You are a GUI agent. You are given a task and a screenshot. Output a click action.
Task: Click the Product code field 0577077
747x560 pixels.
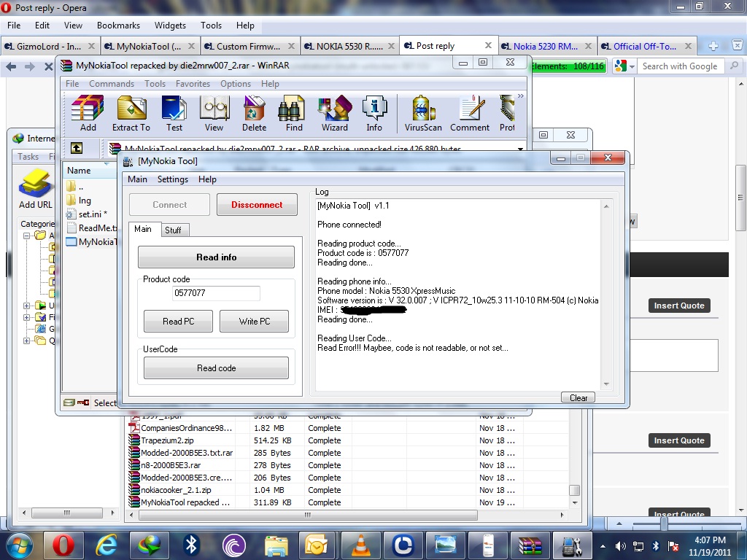(216, 293)
